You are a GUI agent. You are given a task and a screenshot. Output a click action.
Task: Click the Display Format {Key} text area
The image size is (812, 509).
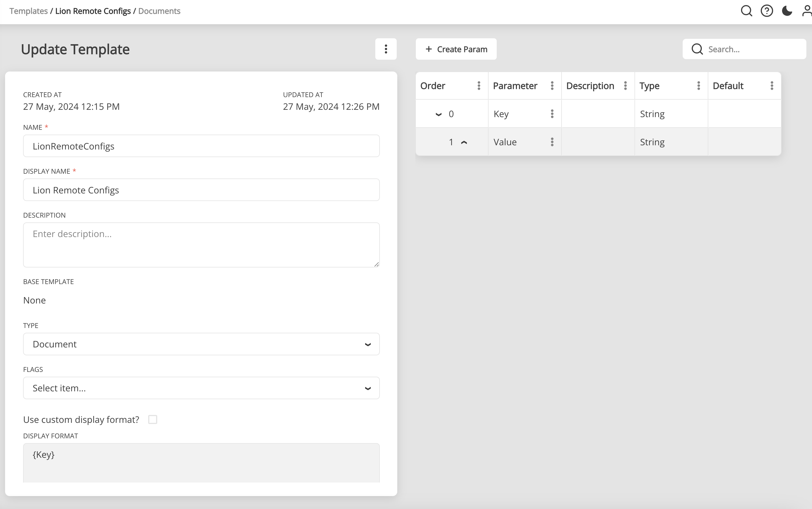coord(201,463)
